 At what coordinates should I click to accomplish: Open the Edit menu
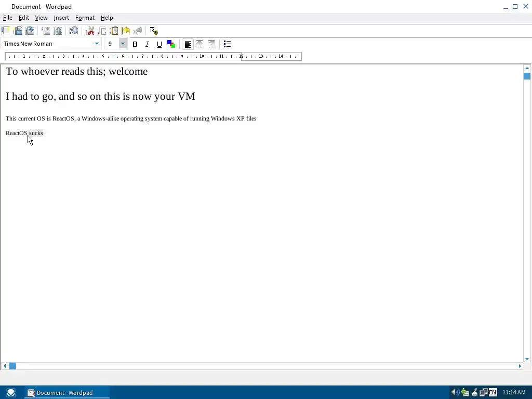point(24,18)
